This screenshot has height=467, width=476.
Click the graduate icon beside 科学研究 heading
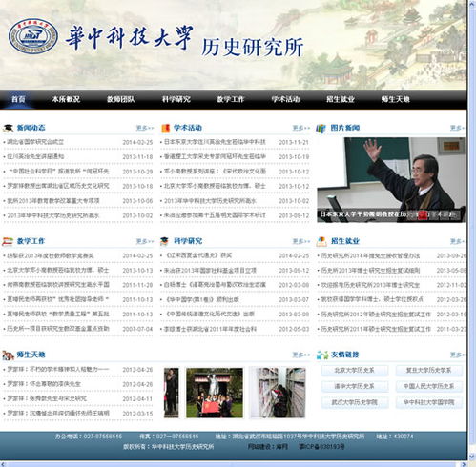[164, 241]
